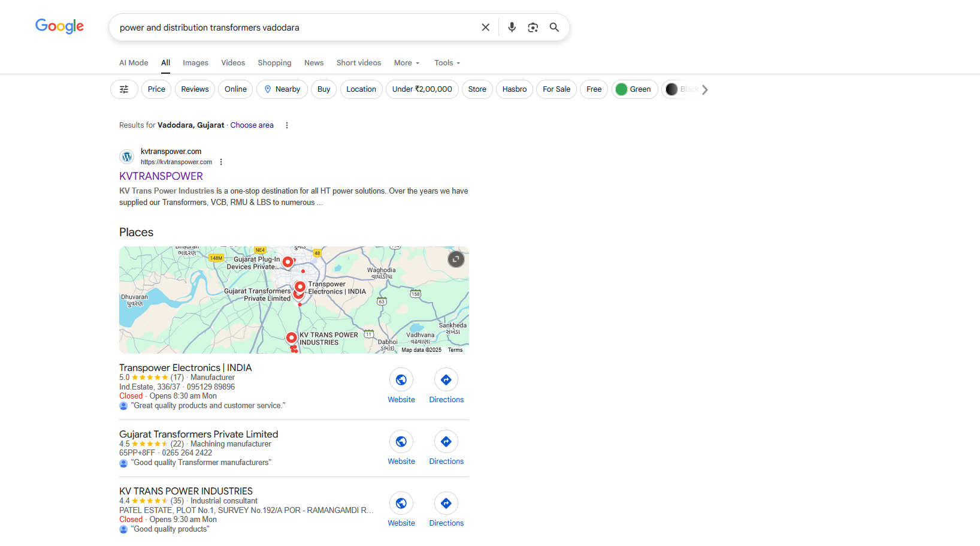Viewport: 980px width, 546px height.
Task: Open Search by image camera icon
Action: tap(533, 28)
